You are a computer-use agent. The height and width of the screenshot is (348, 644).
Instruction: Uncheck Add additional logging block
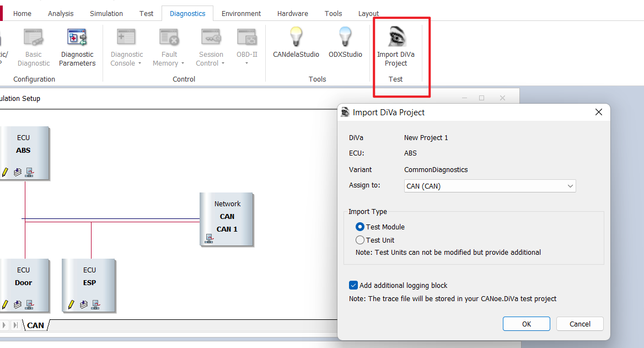tap(353, 285)
